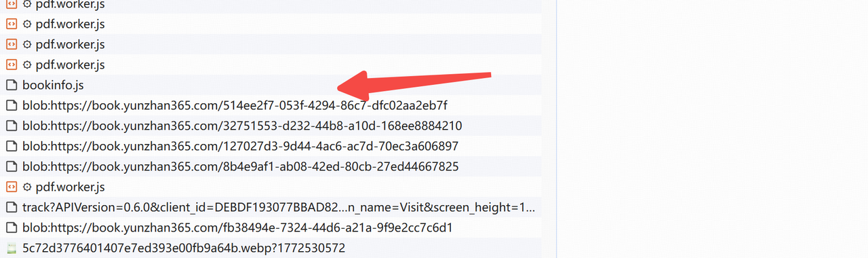This screenshot has width=868, height=258.
Task: Select blob request starting with 32751553
Action: (271, 126)
